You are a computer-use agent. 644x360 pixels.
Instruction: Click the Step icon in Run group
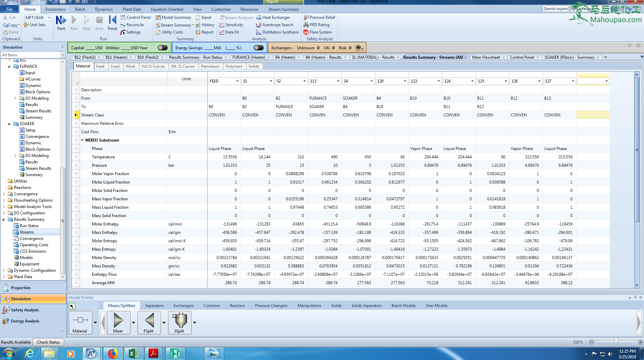coord(87,22)
